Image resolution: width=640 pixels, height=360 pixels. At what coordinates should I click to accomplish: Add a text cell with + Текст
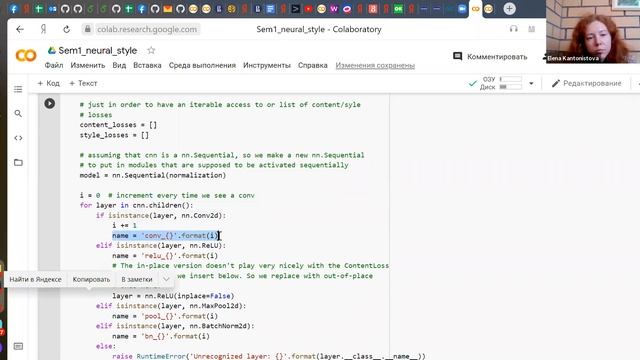click(83, 83)
